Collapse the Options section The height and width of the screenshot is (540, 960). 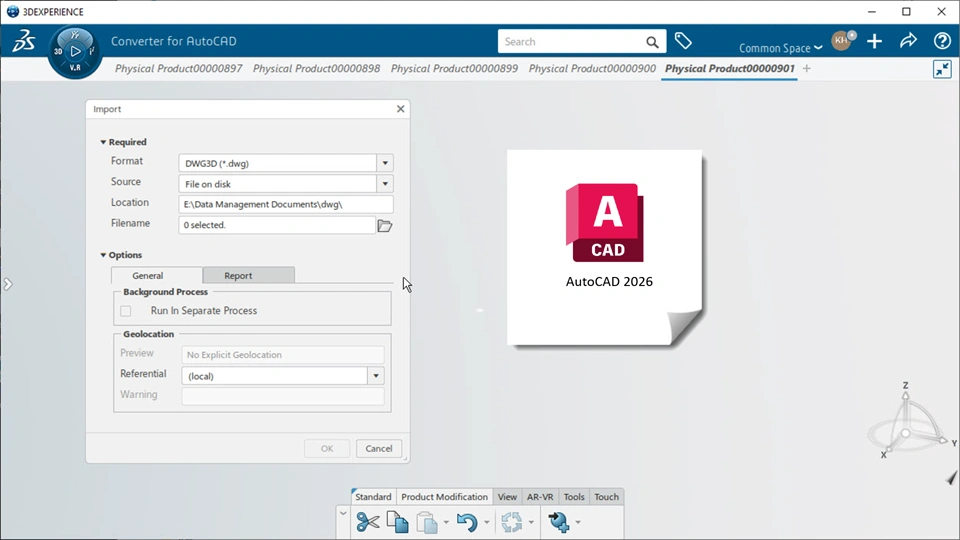point(103,255)
